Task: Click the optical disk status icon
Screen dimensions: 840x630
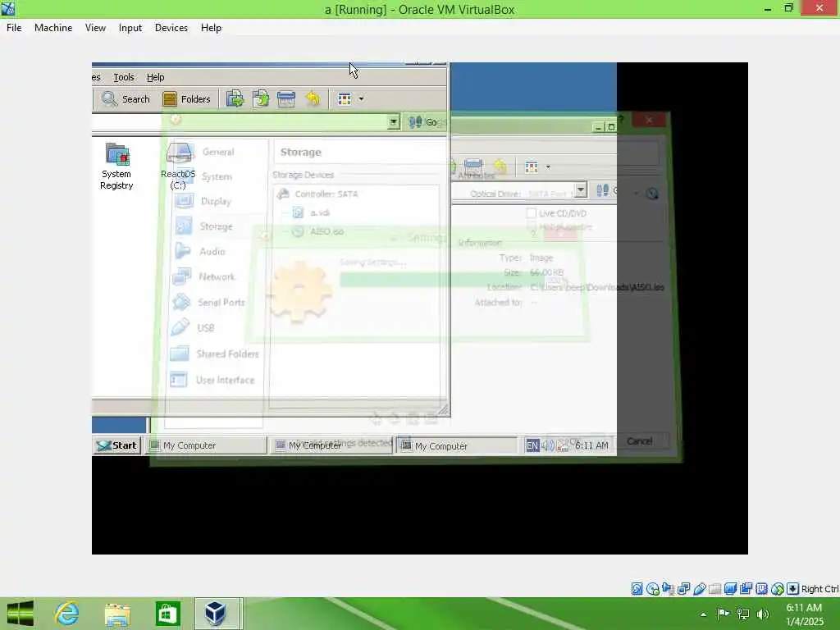Action: (652, 589)
